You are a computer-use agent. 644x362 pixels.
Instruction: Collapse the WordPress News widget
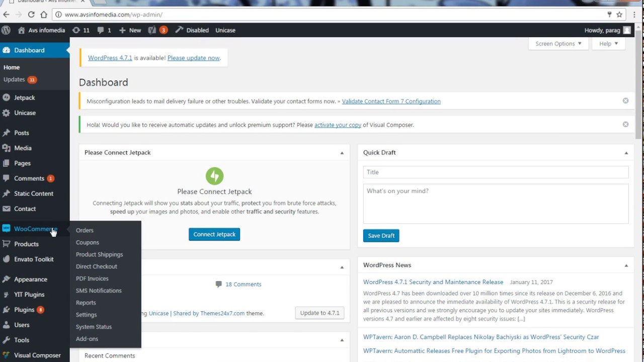pos(626,265)
